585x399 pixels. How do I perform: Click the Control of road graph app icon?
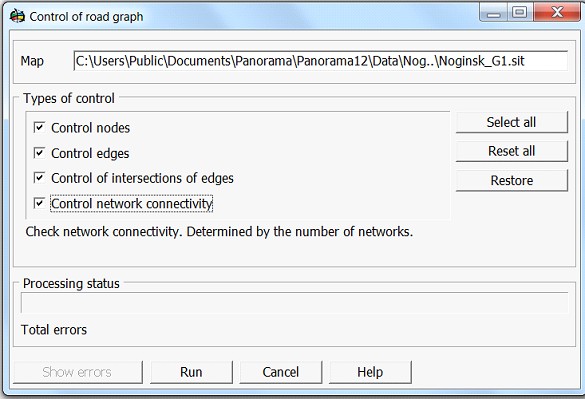tap(17, 16)
